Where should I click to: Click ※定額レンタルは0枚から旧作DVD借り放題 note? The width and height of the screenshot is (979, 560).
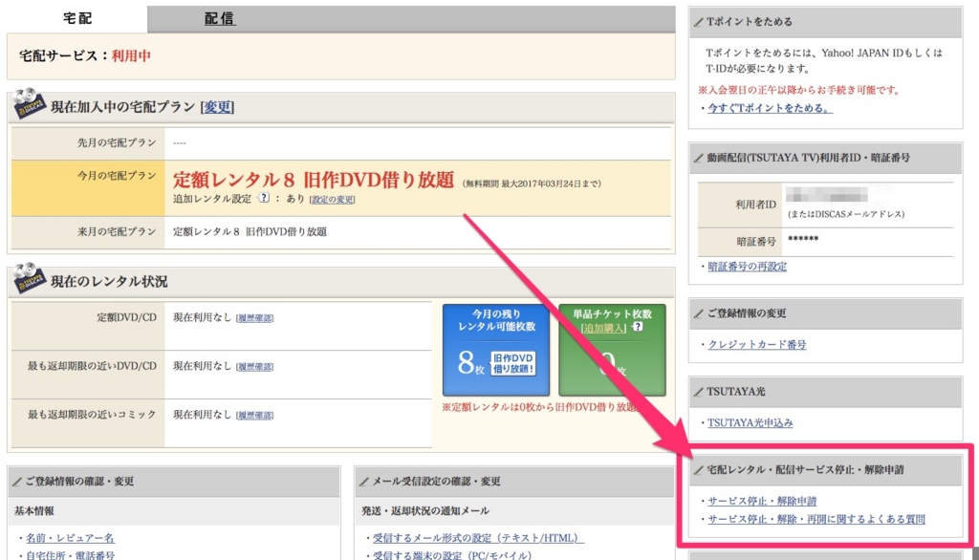click(x=540, y=408)
